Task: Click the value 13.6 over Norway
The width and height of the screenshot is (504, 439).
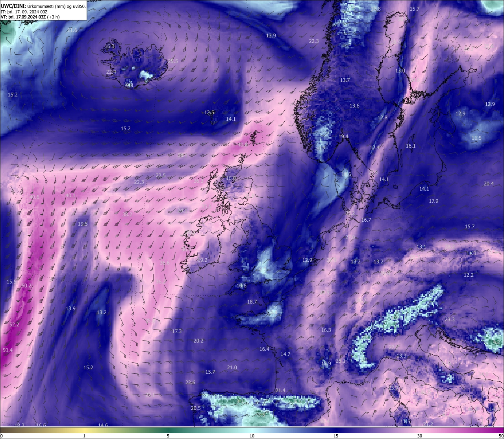Action: pos(354,106)
